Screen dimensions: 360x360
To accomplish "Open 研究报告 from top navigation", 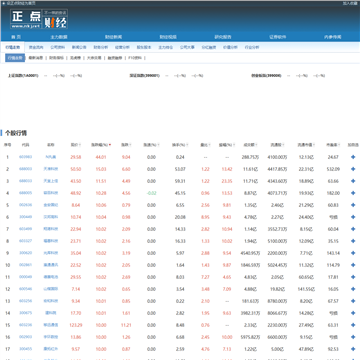I will point(223,37).
